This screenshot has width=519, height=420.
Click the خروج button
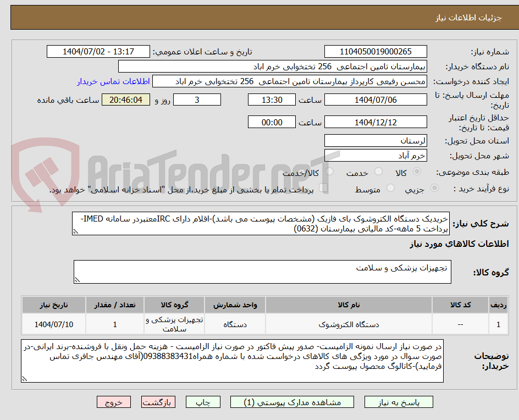tap(113, 402)
